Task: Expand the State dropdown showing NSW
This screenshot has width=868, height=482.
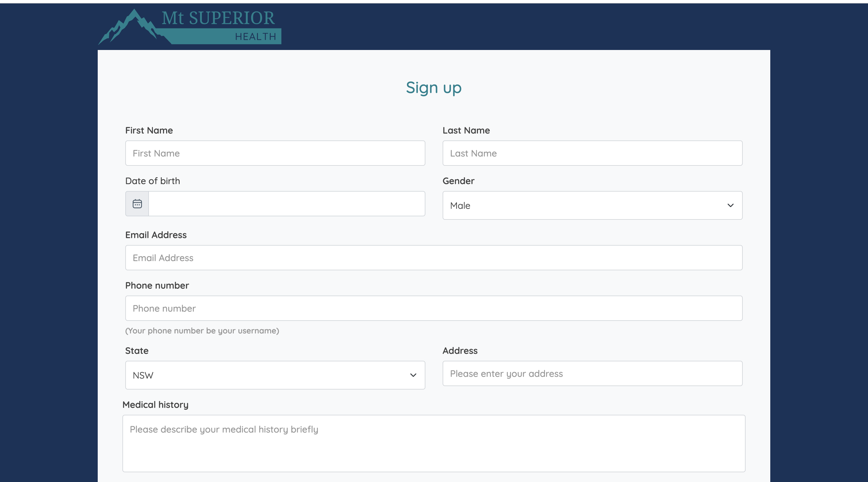Action: click(275, 375)
